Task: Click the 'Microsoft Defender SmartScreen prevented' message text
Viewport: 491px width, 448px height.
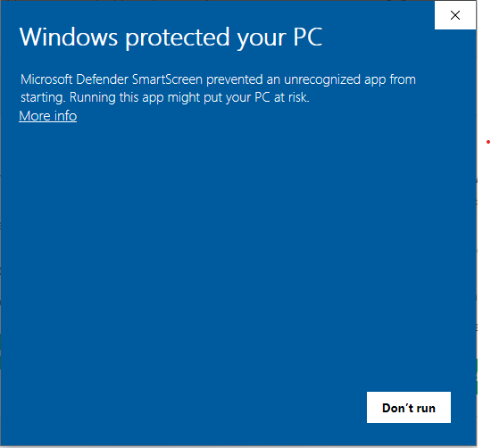Action: 218,88
